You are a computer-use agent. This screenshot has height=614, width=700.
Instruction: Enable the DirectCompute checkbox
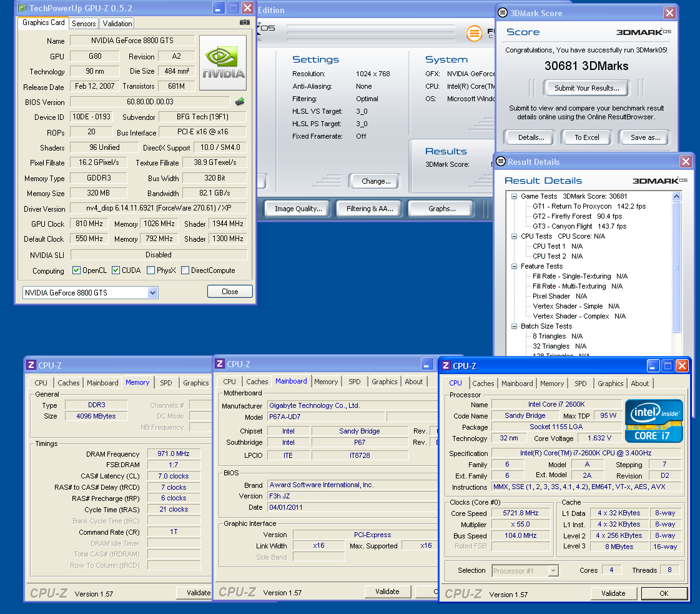(185, 270)
